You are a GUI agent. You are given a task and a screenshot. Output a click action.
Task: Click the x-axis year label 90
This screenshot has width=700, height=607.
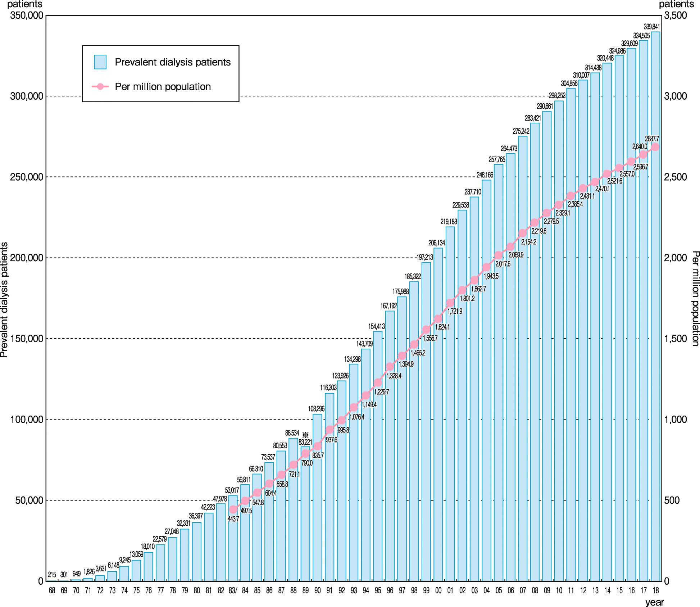coord(318,590)
